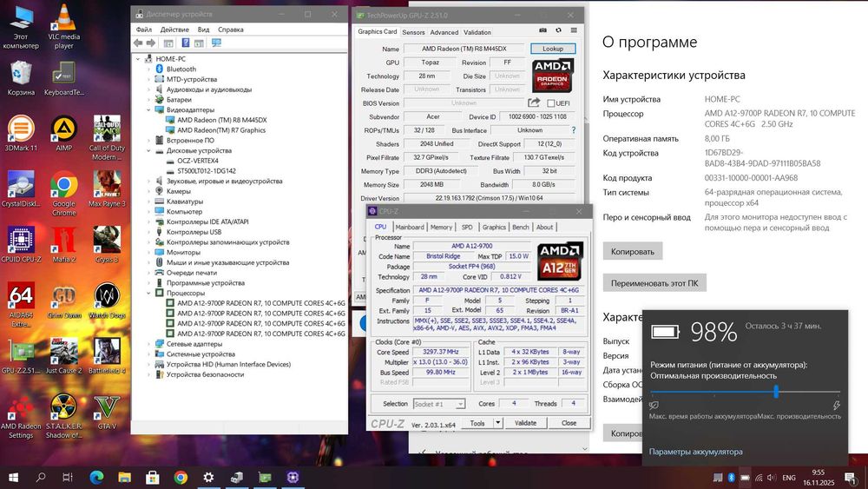
Task: Collapse the HOME-PC root node
Action: [x=138, y=59]
